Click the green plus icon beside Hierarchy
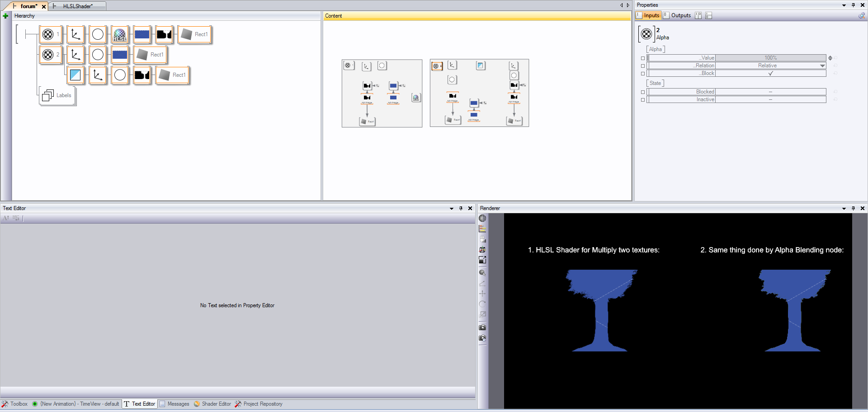 click(5, 16)
